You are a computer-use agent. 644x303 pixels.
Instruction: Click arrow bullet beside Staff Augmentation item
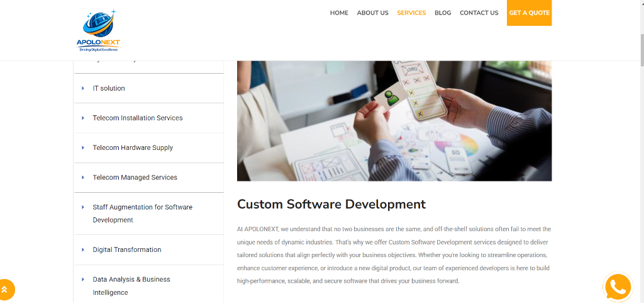click(x=83, y=207)
